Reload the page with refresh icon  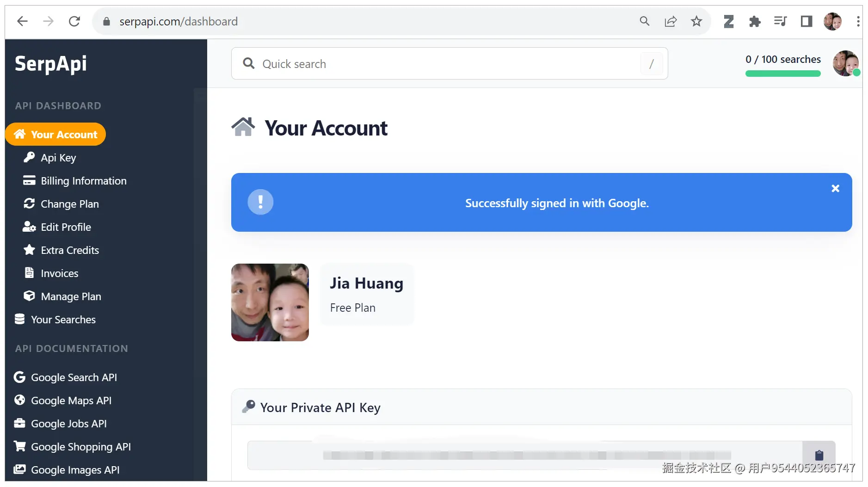pyautogui.click(x=74, y=21)
